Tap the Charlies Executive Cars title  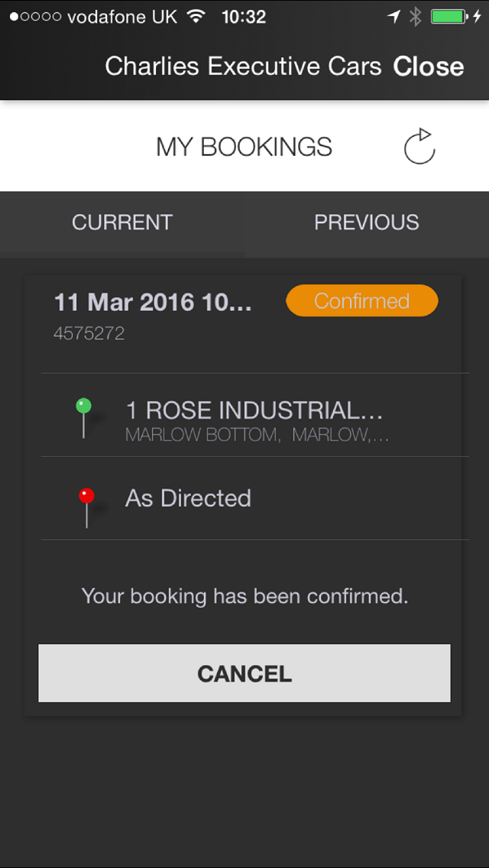(243, 66)
